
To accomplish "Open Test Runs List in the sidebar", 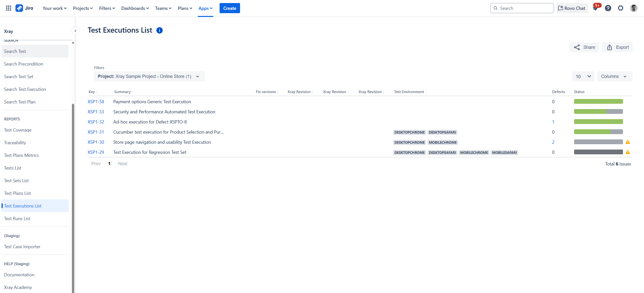I will pos(35,218).
